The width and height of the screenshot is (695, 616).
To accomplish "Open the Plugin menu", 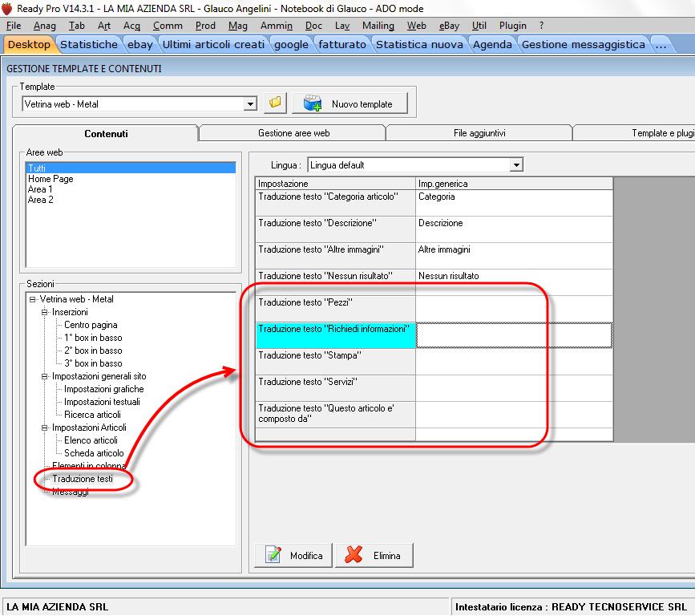I will pos(513,26).
